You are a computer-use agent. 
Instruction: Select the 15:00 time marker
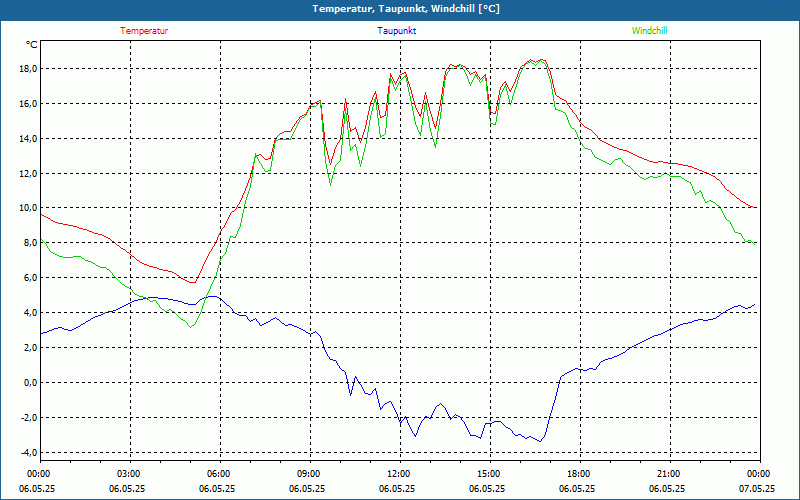[489, 474]
